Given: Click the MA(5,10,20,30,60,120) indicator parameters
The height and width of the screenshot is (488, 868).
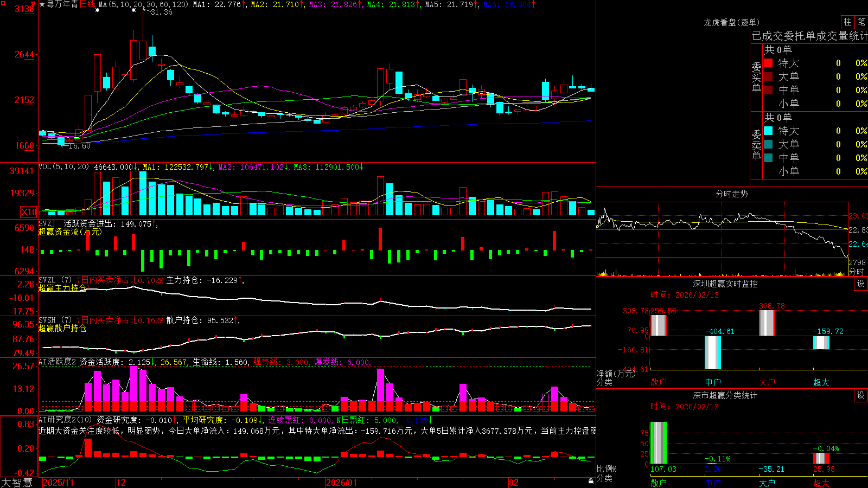Looking at the screenshot, I should [143, 4].
